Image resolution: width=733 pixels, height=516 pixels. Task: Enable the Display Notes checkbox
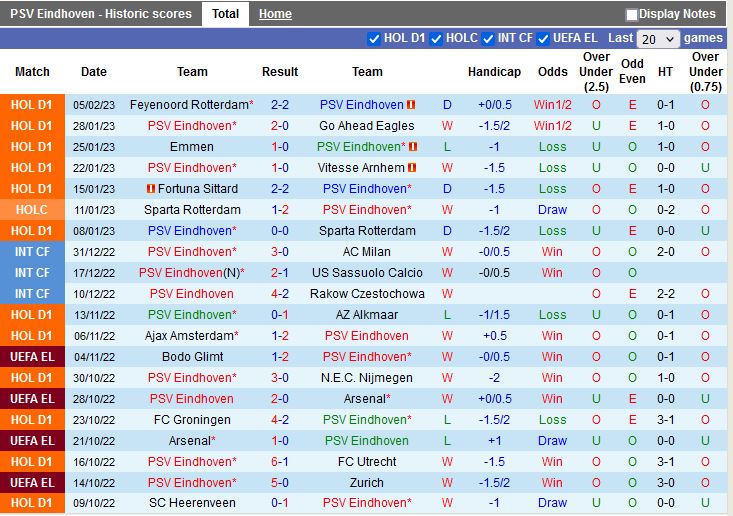click(632, 15)
